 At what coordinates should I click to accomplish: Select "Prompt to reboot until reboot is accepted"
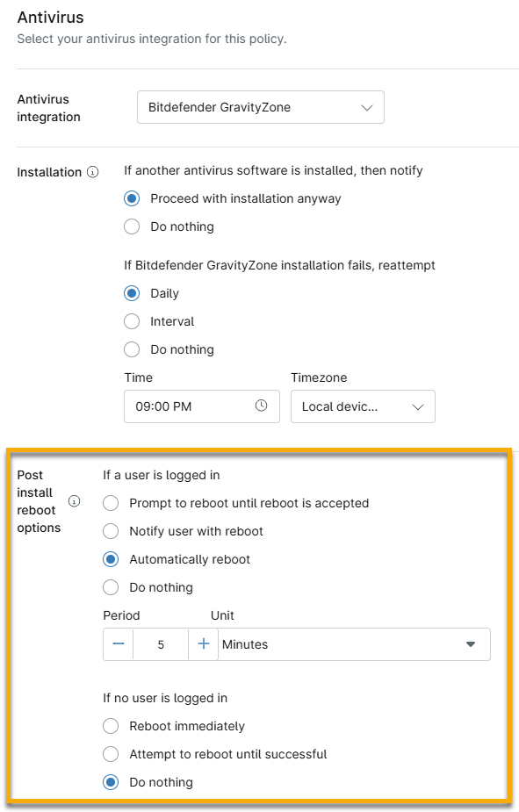(112, 503)
